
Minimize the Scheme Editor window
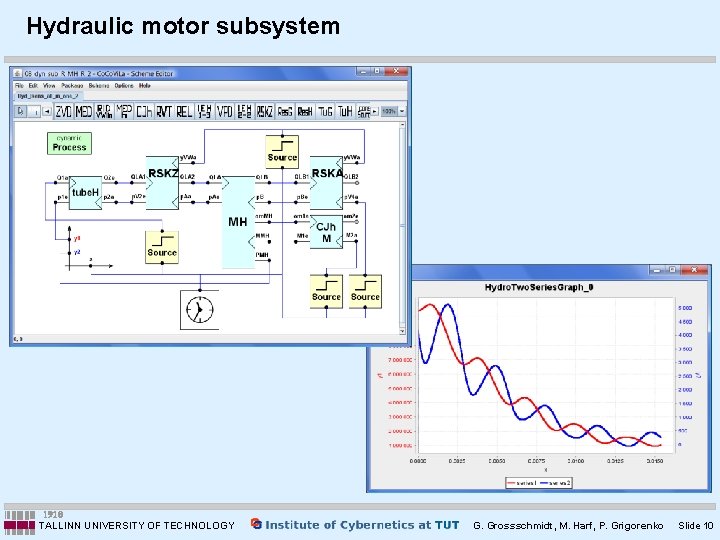(x=363, y=72)
